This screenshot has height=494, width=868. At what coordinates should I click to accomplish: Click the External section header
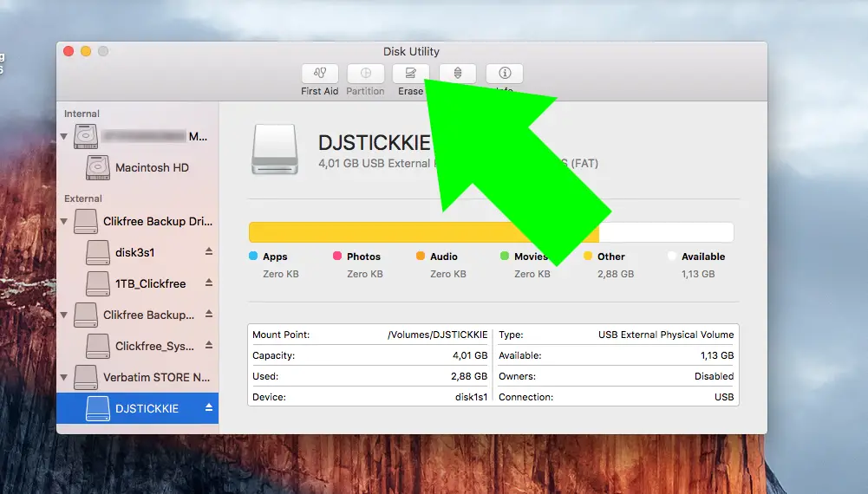click(x=83, y=198)
